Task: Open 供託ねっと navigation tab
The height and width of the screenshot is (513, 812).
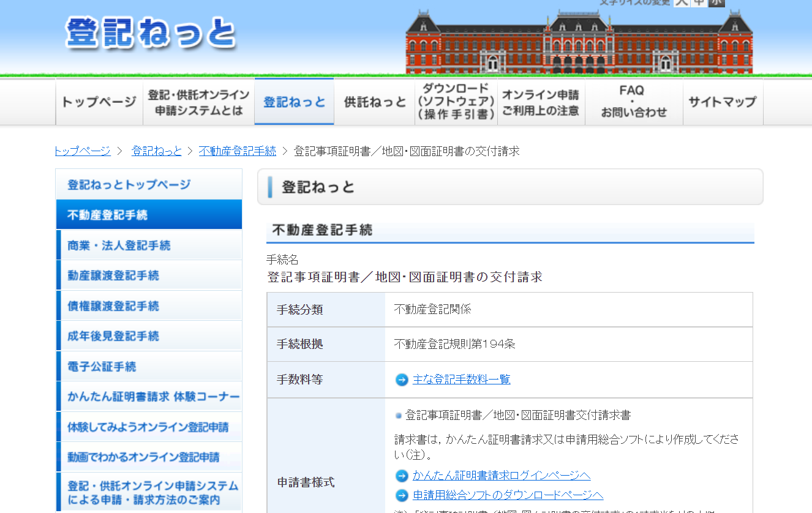Action: (374, 102)
